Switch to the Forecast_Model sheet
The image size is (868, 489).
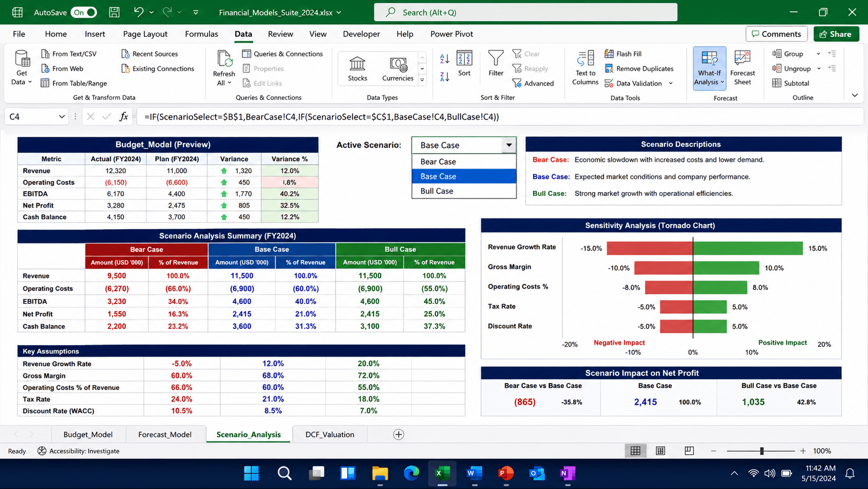click(165, 434)
